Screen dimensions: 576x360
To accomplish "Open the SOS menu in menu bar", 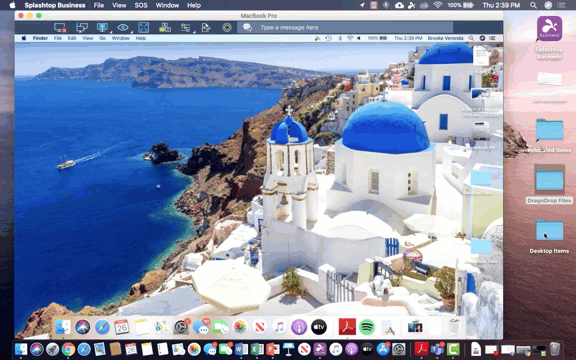I will [x=141, y=5].
